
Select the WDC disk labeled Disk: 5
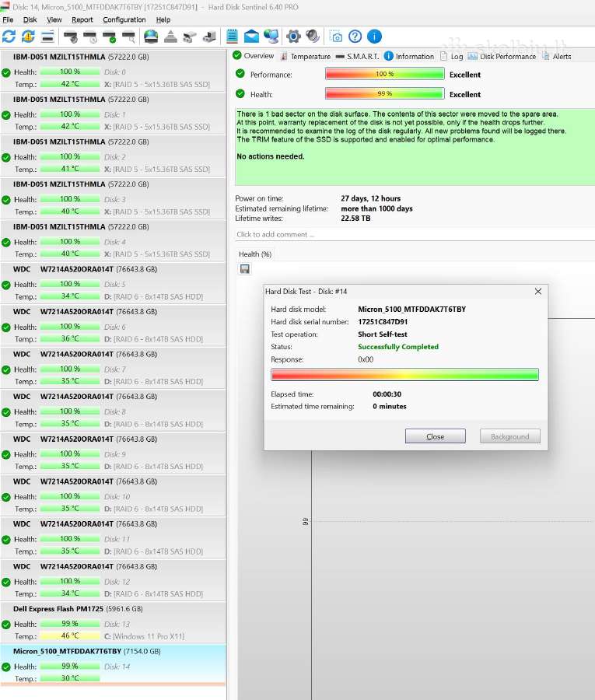113,282
